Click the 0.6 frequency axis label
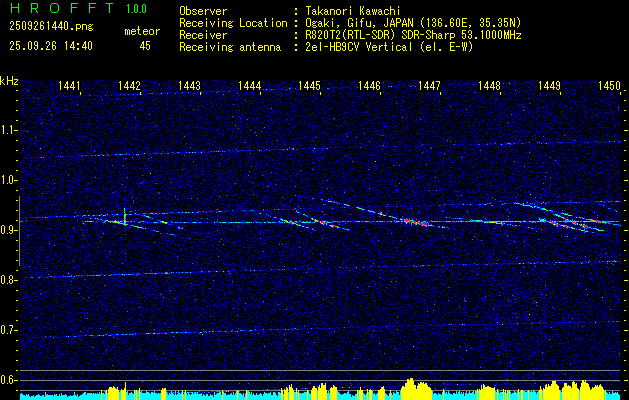 click(x=9, y=380)
